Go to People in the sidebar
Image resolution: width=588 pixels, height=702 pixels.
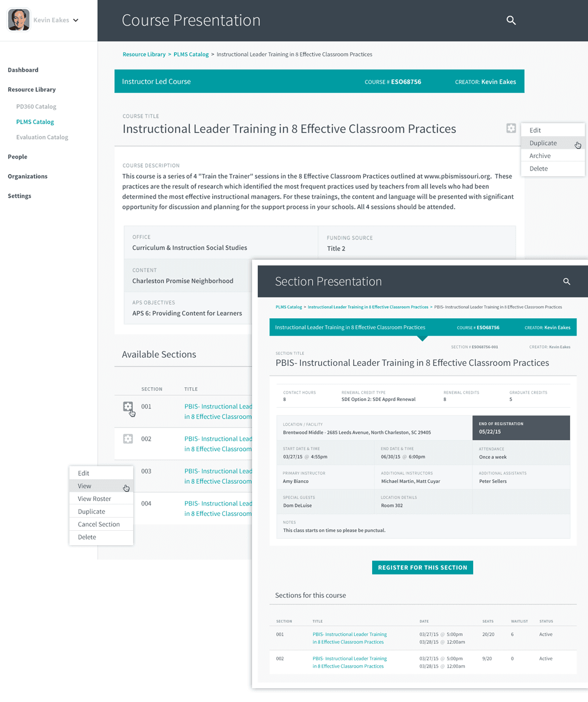coord(17,157)
